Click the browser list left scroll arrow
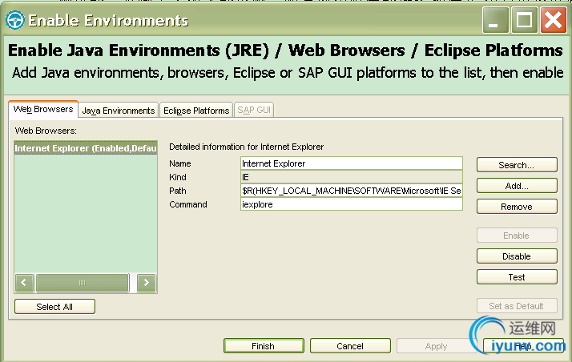 tap(24, 282)
